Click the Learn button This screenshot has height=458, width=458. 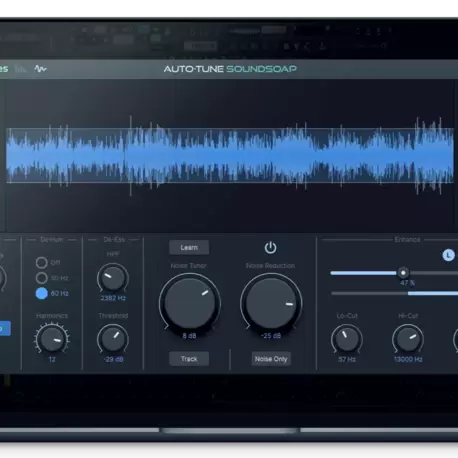[189, 247]
